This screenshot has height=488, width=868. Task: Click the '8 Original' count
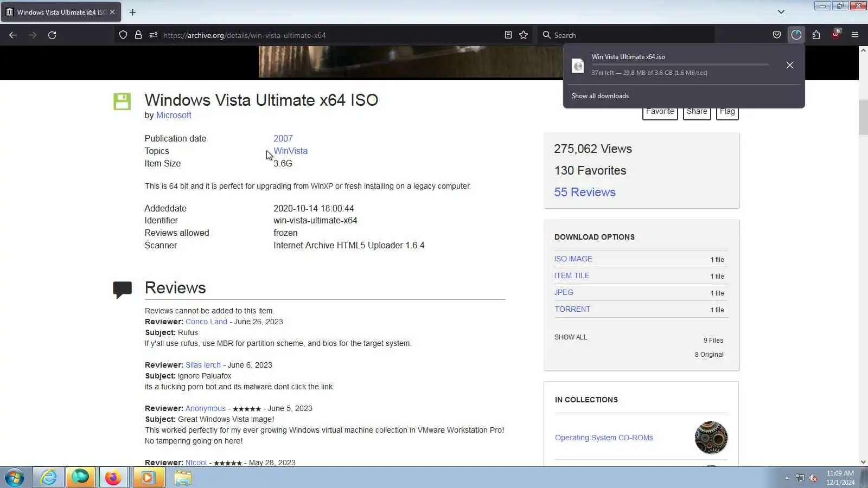coord(709,355)
